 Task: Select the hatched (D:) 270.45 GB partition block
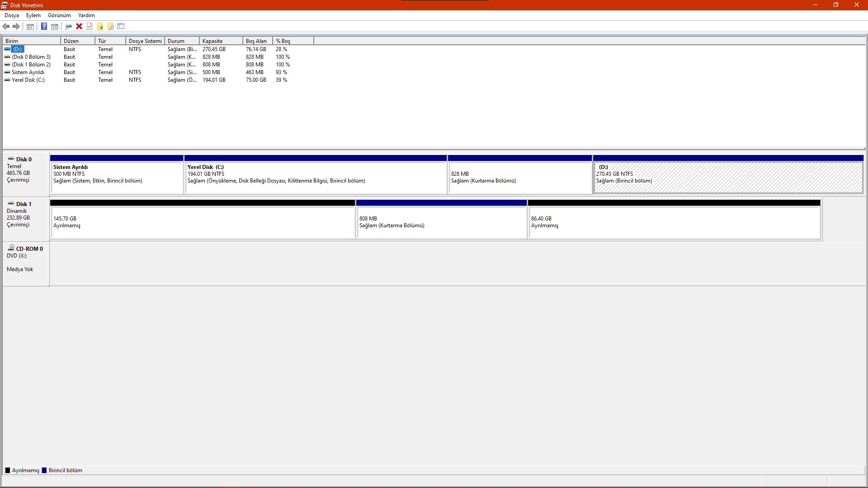click(x=728, y=174)
